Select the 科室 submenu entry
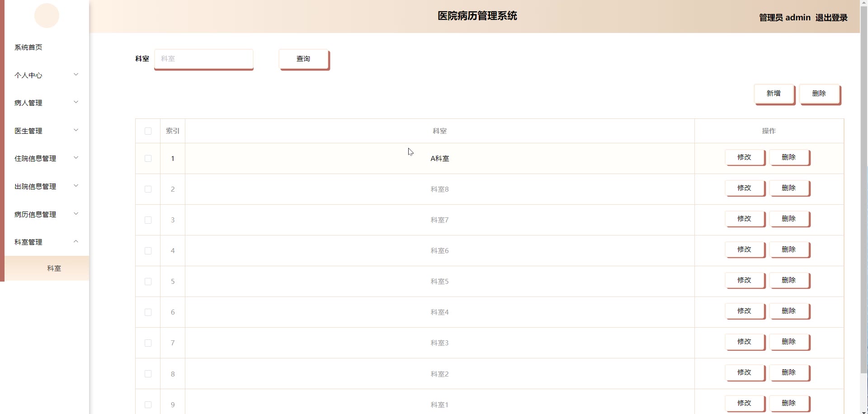The height and width of the screenshot is (414, 868). pos(47,268)
